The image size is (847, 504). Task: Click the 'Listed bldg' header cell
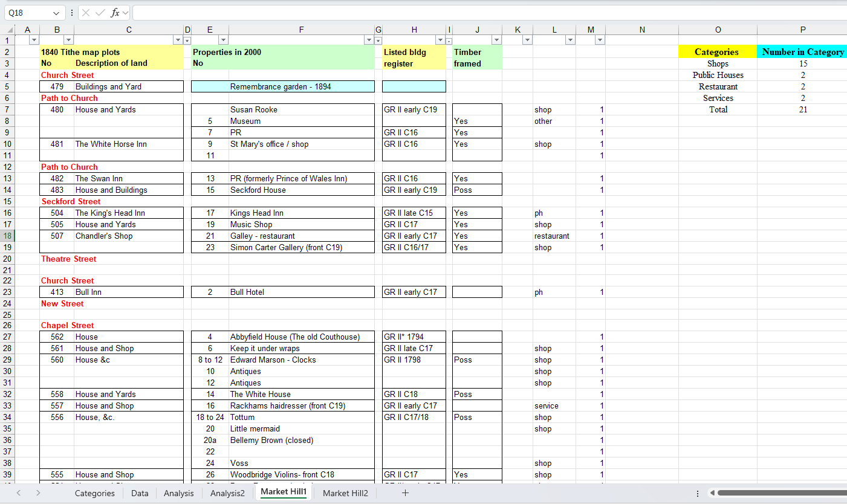click(x=414, y=52)
